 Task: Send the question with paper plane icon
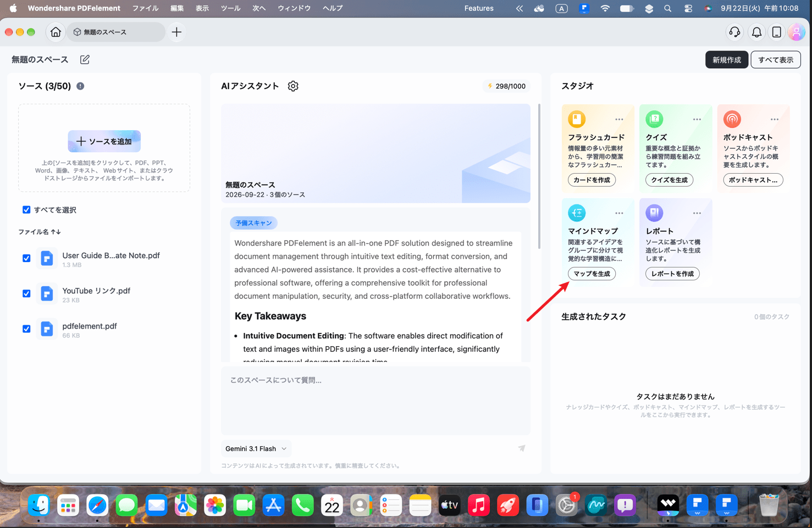tap(522, 448)
